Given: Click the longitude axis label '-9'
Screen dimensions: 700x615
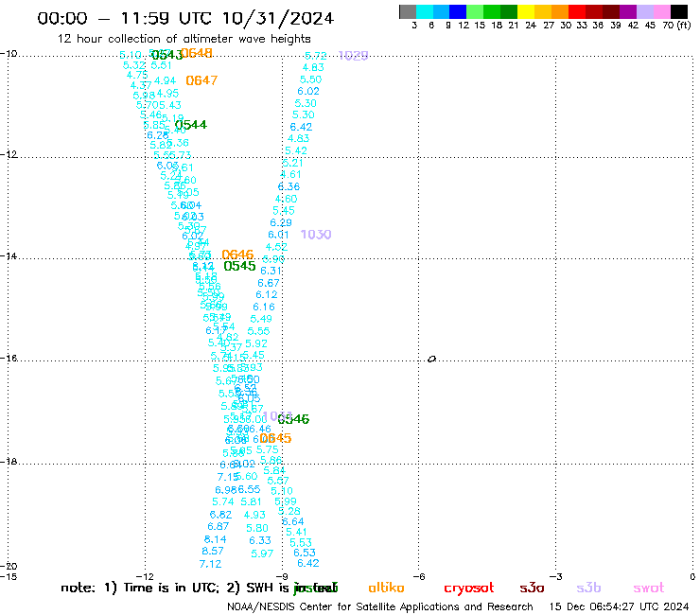Looking at the screenshot, I should [x=282, y=577].
